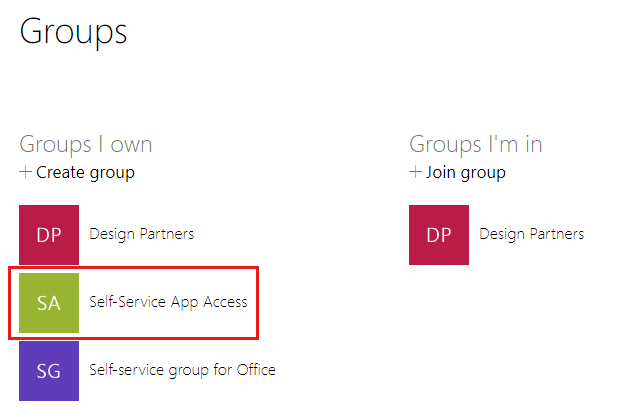Open the crimson DP tile under Groups I own
620x417 pixels.
point(49,235)
